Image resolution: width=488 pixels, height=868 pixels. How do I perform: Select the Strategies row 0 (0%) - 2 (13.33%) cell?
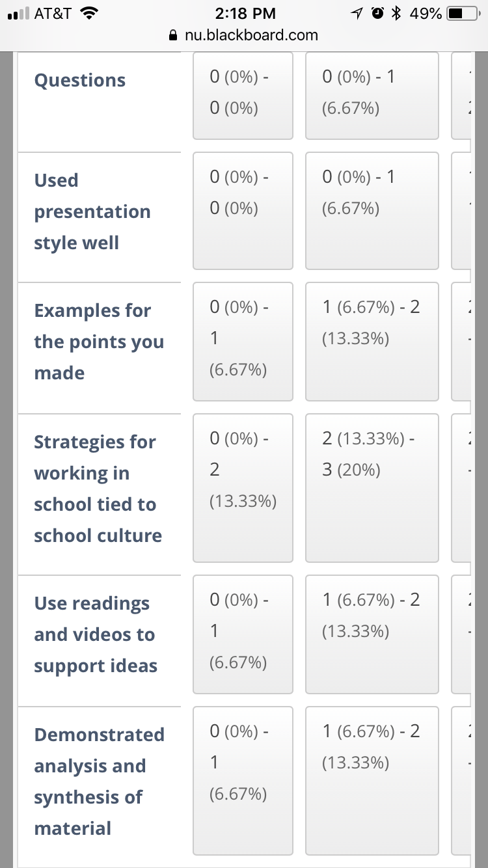243,488
